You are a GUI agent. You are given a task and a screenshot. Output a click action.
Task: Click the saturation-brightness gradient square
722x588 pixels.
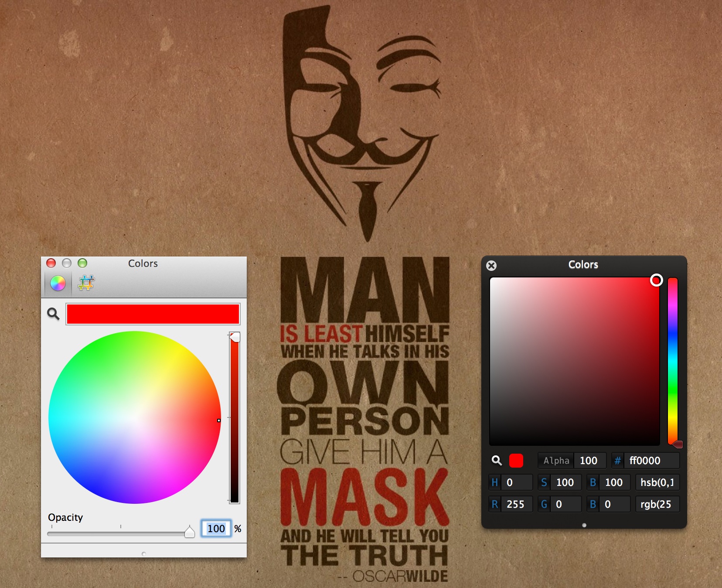coord(575,361)
